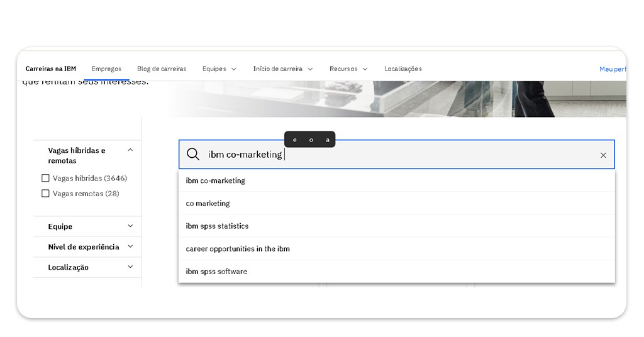
Task: Enable the Vagas remotas checkbox
Action: tap(45, 194)
